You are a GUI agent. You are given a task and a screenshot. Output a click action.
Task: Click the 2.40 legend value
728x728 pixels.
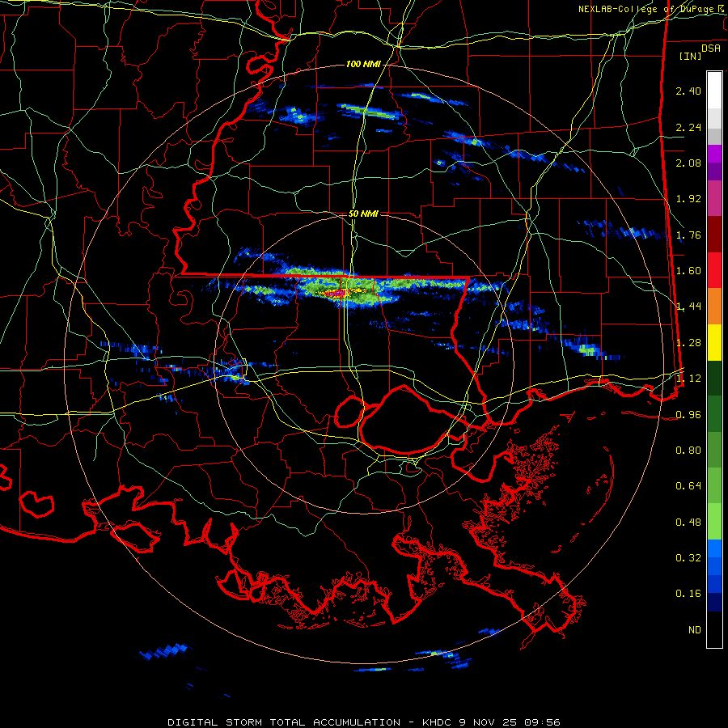[688, 91]
